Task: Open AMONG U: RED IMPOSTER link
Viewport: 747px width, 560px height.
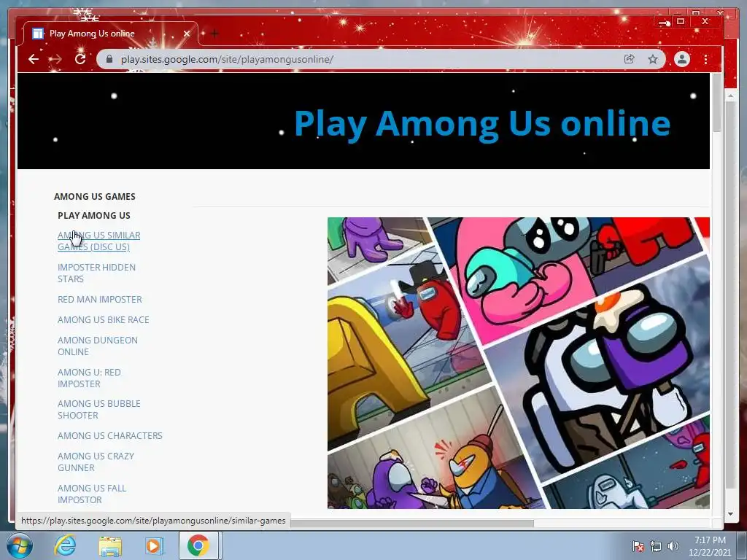Action: tap(89, 378)
